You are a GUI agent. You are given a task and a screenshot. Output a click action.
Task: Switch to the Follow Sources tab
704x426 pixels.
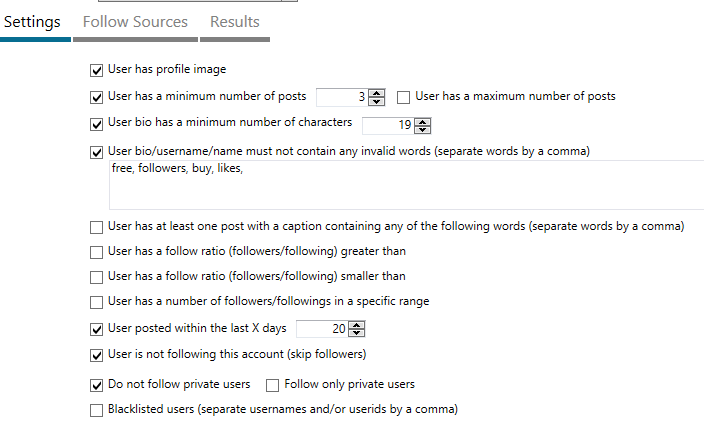135,22
